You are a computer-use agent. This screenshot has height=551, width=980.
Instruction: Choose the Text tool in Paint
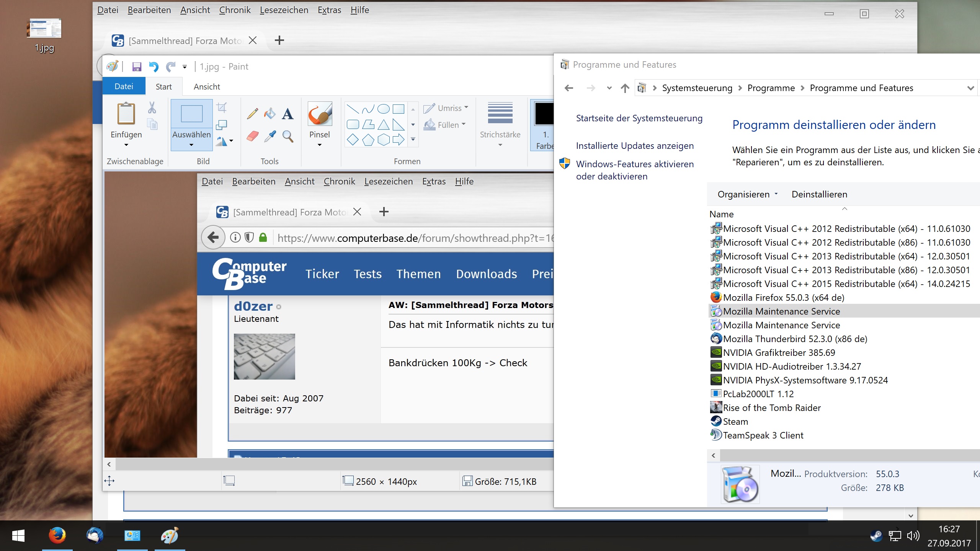pos(287,114)
